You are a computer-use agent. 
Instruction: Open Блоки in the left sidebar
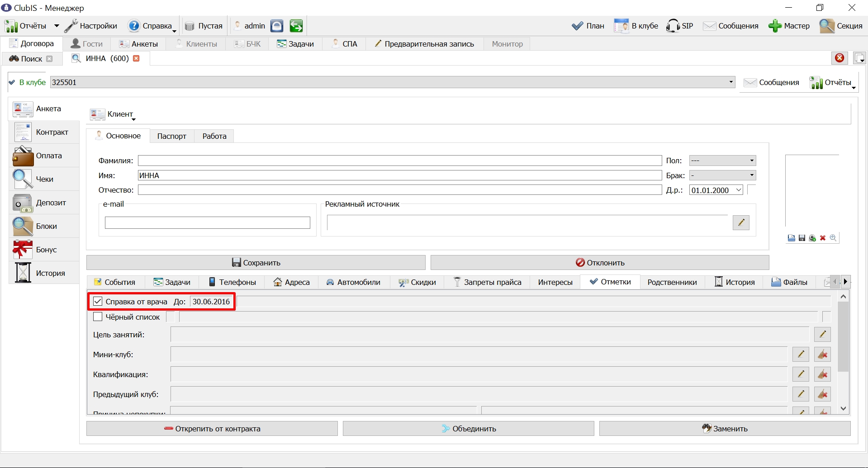(x=44, y=227)
